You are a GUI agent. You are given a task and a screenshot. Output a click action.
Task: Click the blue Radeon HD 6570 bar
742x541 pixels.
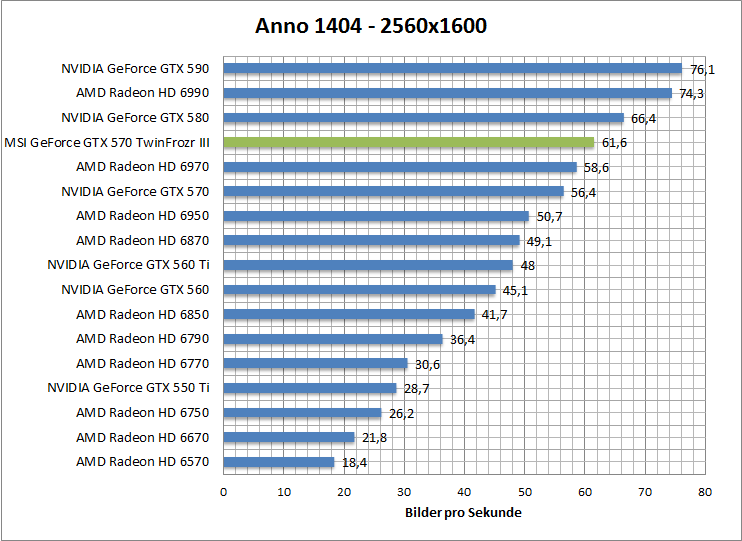[x=279, y=461]
